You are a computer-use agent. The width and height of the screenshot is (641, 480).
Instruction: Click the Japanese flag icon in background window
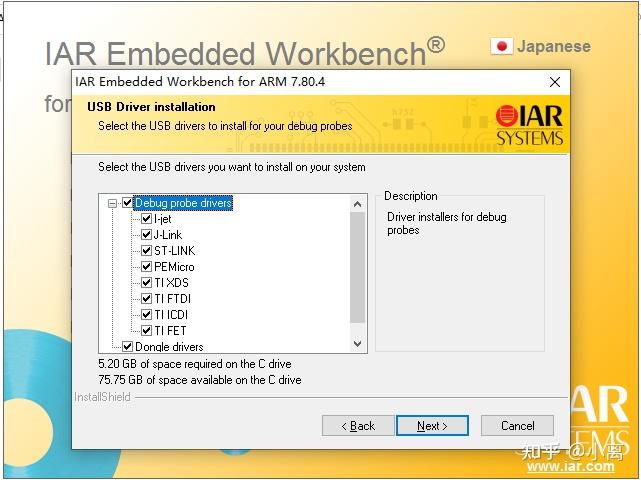pos(502,46)
